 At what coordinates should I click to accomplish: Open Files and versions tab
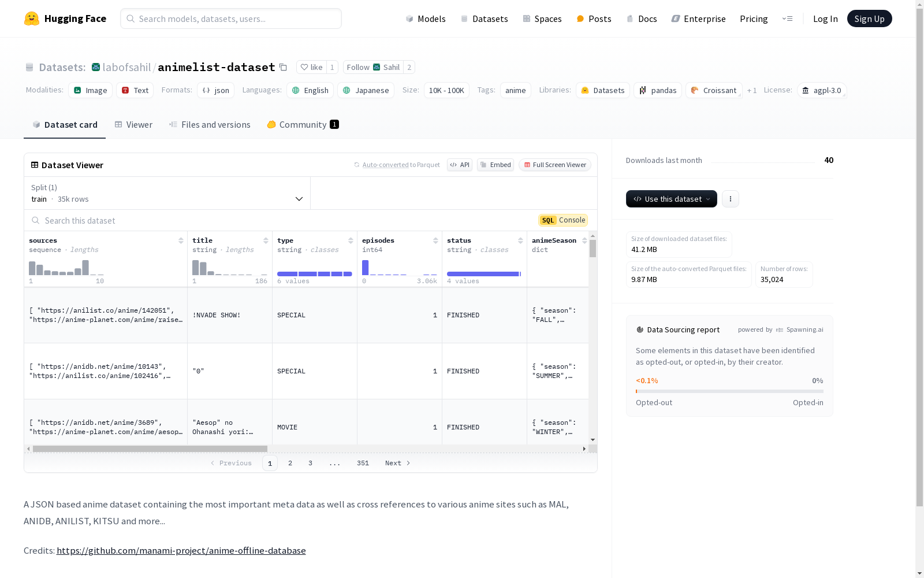(210, 124)
